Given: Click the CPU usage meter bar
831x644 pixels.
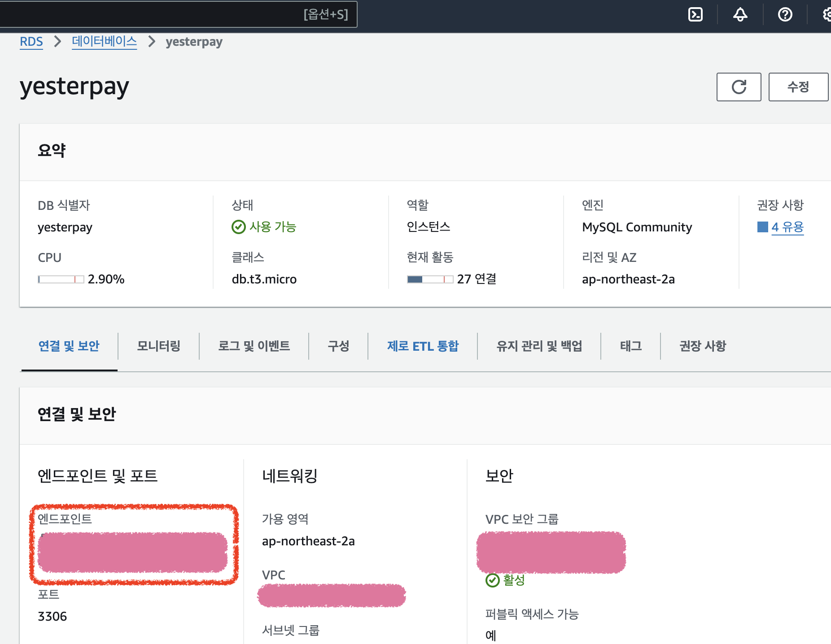Looking at the screenshot, I should [61, 279].
